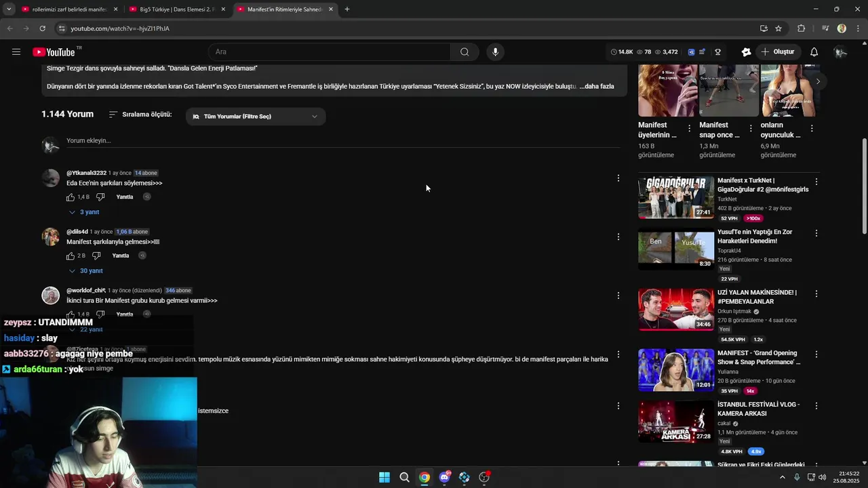Expand description with ...daha fazla
Screen dimensions: 868x488
pyautogui.click(x=597, y=87)
